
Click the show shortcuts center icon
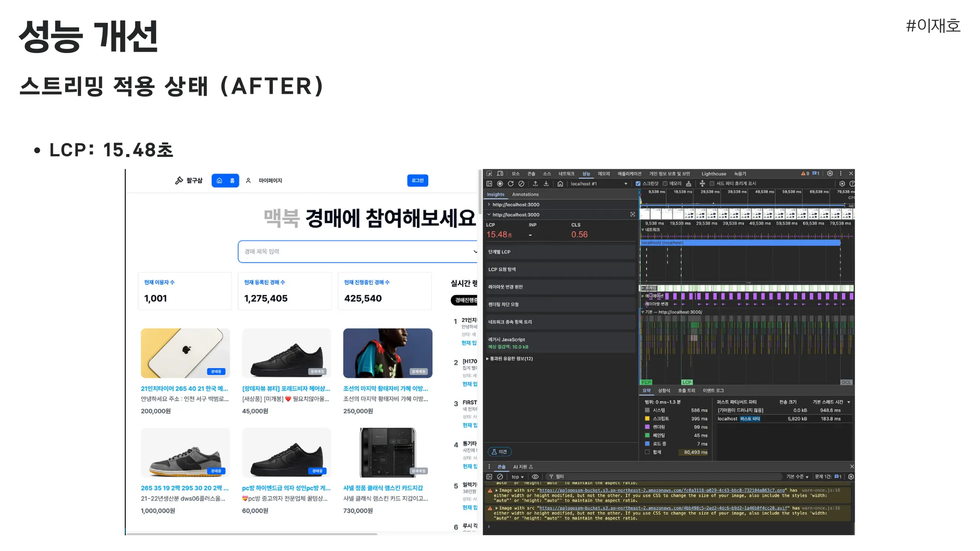click(x=702, y=184)
